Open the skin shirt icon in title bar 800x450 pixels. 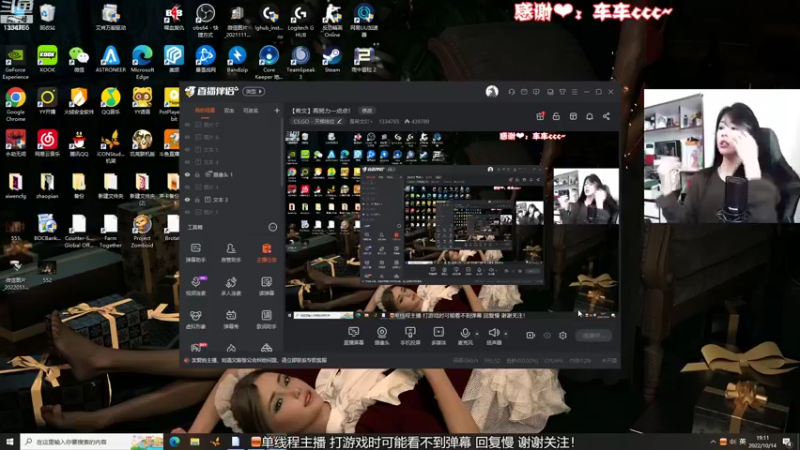coord(562,92)
